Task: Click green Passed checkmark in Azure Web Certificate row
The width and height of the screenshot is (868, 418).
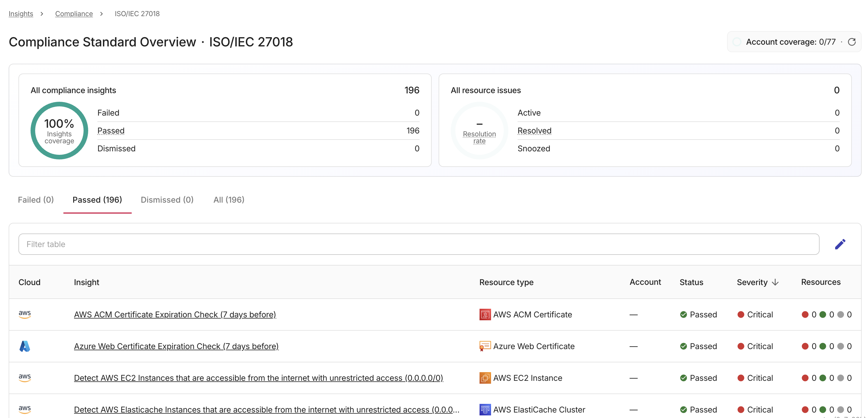Action: [x=683, y=346]
